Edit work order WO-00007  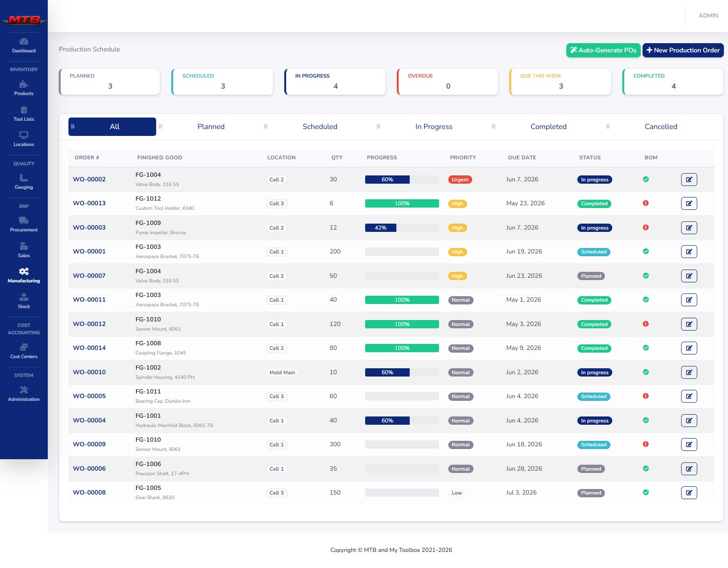(x=689, y=276)
